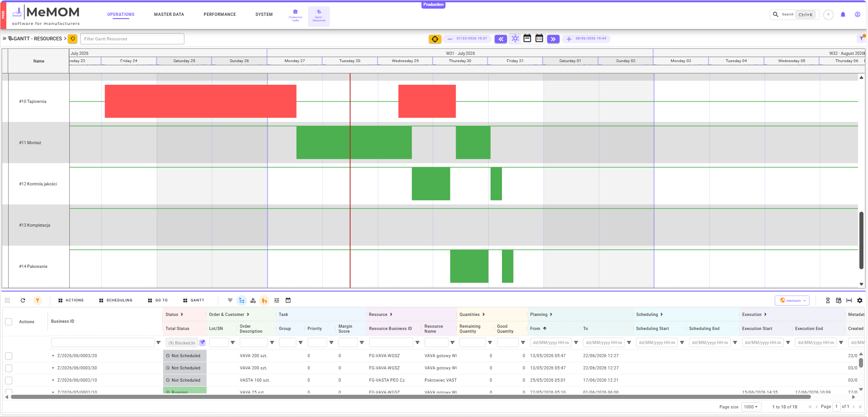Select checkbox for row Z/2026/06/0002/10
The height and width of the screenshot is (417, 868).
(9, 381)
